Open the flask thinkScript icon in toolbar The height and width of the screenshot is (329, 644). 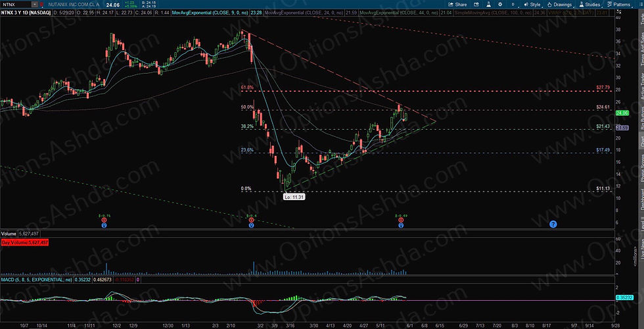(x=489, y=5)
